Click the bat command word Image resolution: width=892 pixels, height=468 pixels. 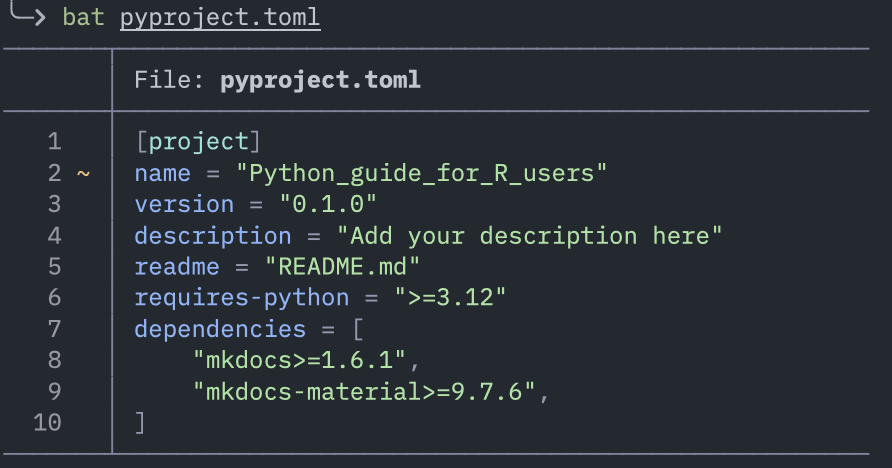(x=84, y=17)
